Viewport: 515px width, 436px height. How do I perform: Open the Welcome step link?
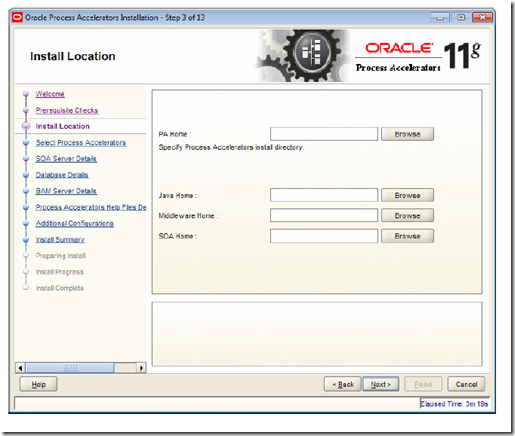(50, 94)
